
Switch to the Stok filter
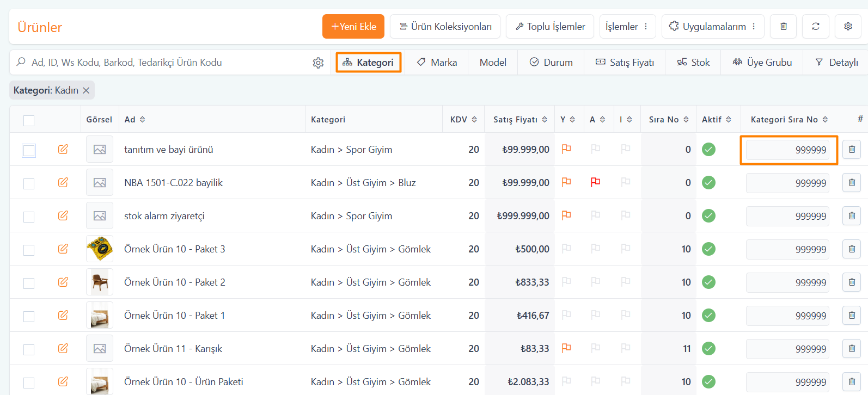693,63
